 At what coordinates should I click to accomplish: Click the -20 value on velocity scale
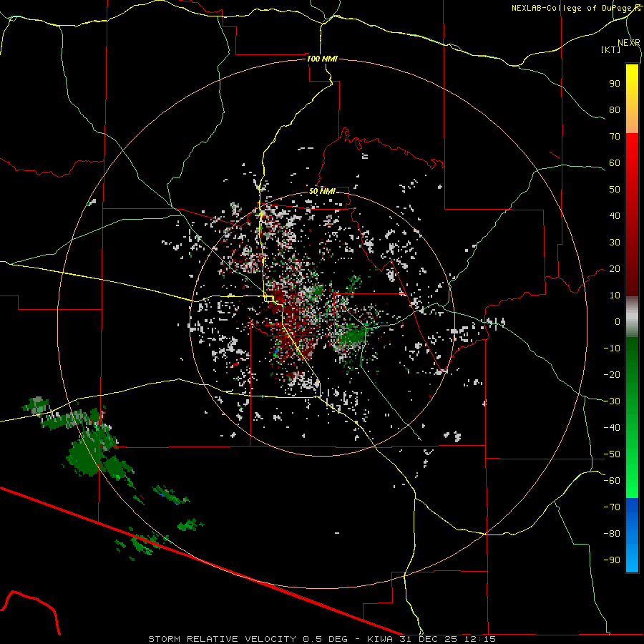(612, 374)
